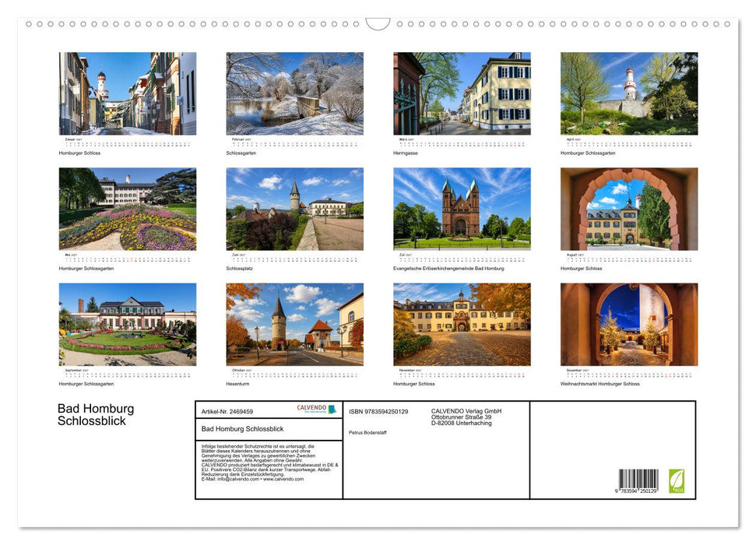Click 'ISBN 9783594250129' text
This screenshot has height=545, width=756.
pyautogui.click(x=378, y=412)
